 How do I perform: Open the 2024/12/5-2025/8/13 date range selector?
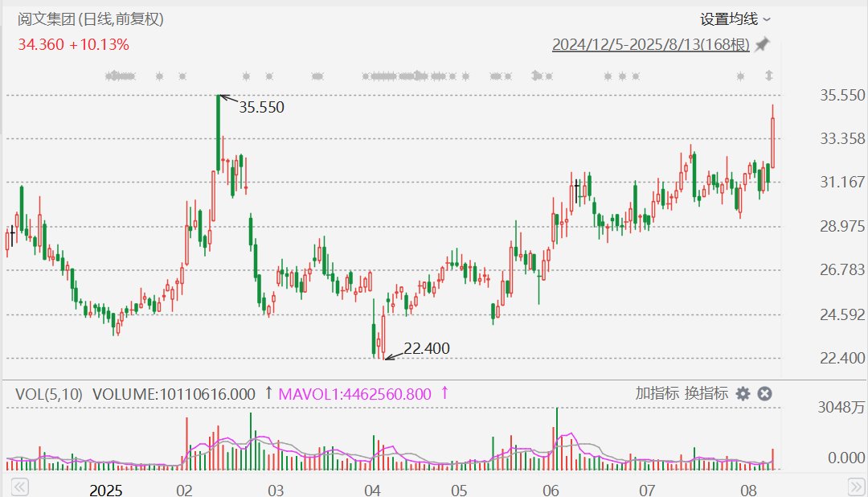click(x=650, y=45)
